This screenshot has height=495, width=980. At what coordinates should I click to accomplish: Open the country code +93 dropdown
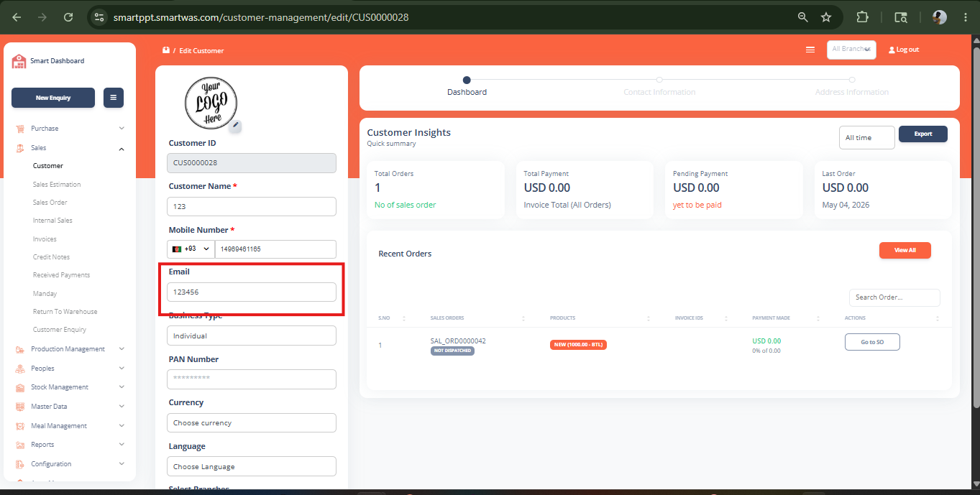click(191, 249)
